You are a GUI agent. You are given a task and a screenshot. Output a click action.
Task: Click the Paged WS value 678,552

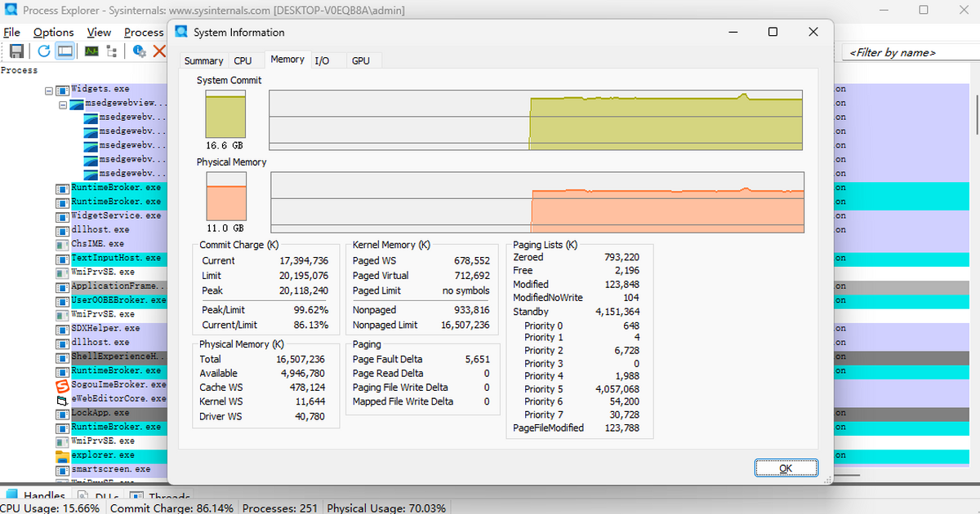pos(472,261)
